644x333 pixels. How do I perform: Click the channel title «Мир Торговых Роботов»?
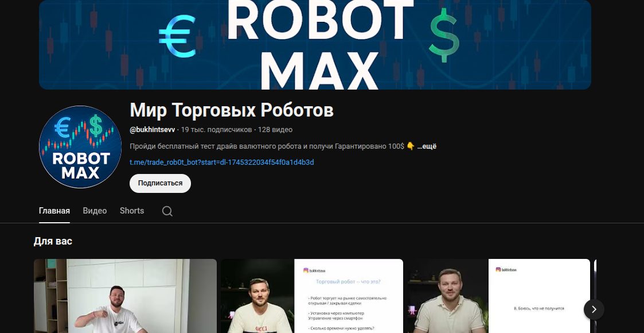pyautogui.click(x=232, y=110)
